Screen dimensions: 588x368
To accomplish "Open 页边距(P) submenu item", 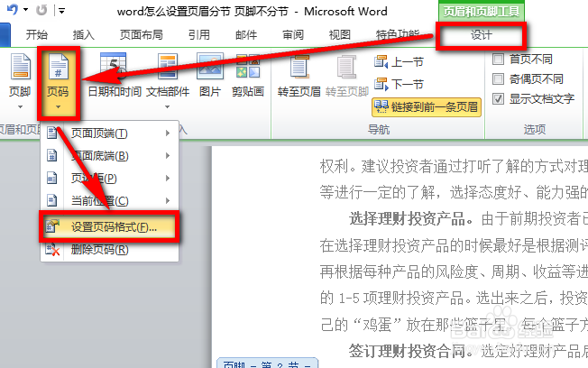I will pyautogui.click(x=109, y=179).
